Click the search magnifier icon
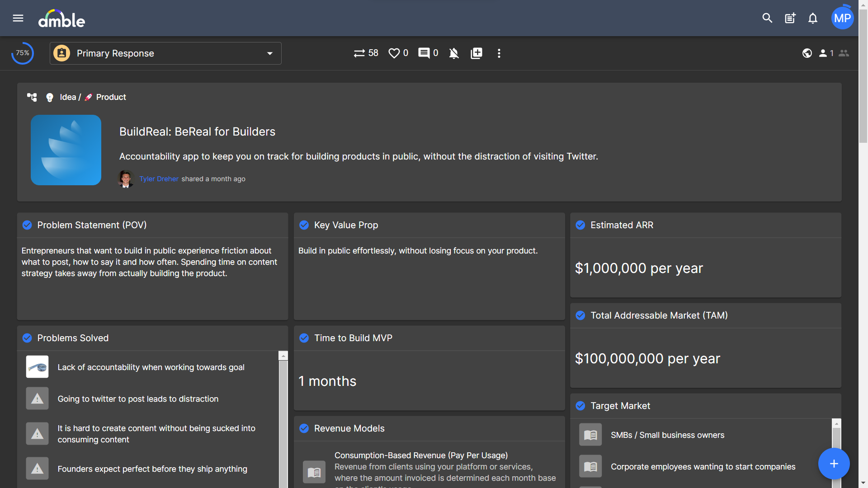Screen dimensions: 868x488 click(x=767, y=18)
